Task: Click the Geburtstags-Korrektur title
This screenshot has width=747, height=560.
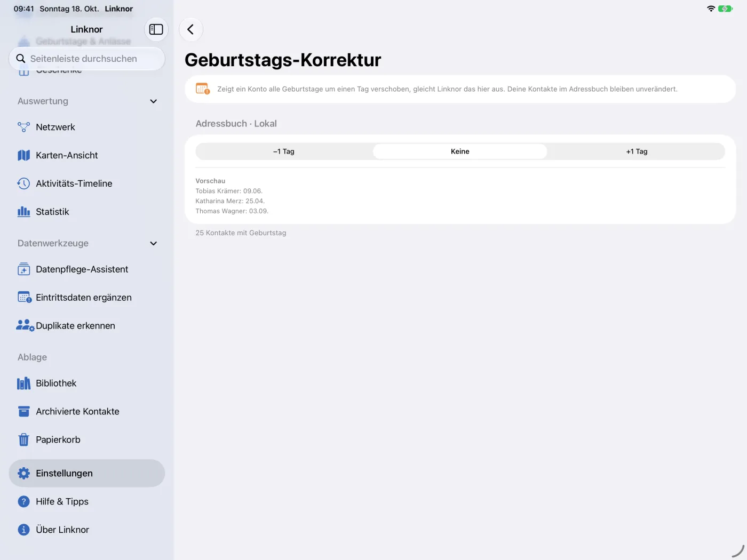Action: [x=283, y=60]
